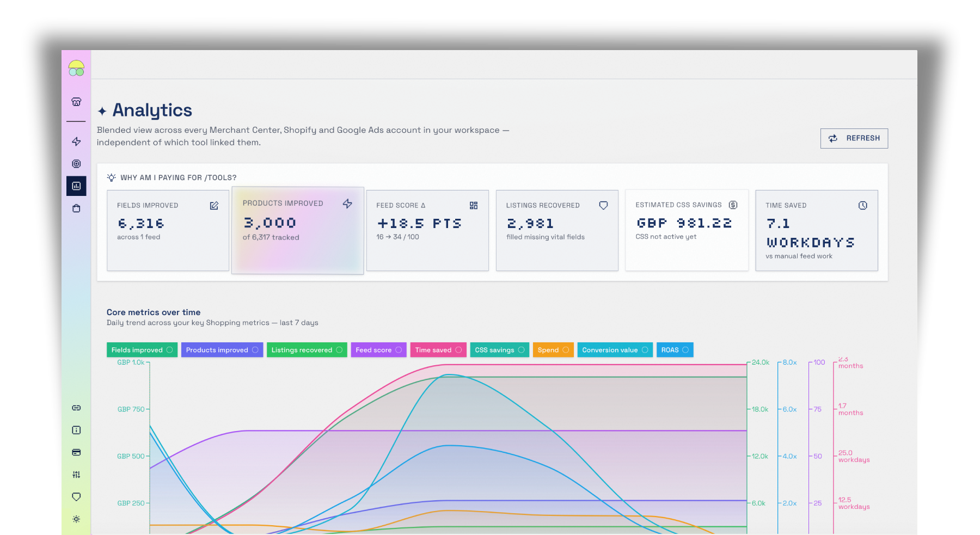This screenshot has width=980, height=535.
Task: Open the billing card sidebar icon
Action: (x=76, y=452)
